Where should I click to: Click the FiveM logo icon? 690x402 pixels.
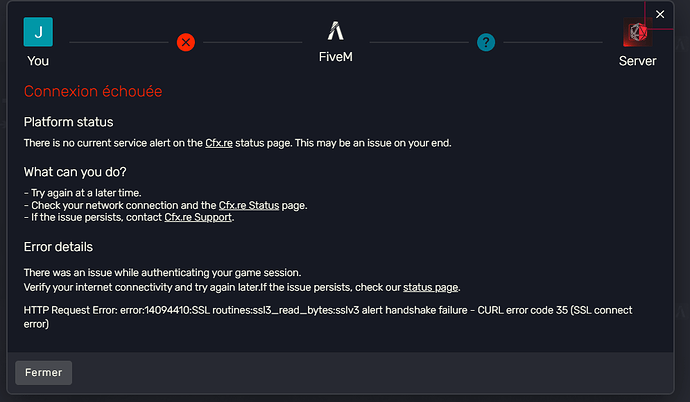pos(335,32)
